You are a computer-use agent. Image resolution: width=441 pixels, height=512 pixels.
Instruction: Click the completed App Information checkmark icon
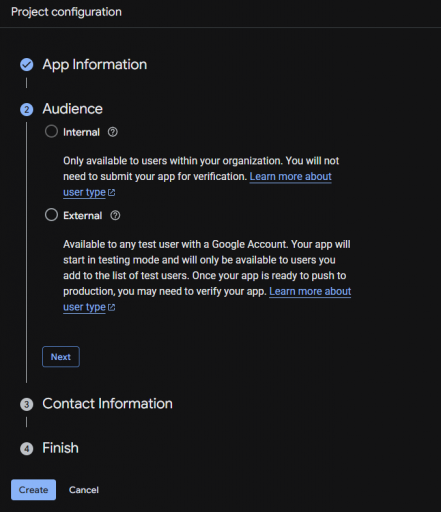[x=27, y=65]
